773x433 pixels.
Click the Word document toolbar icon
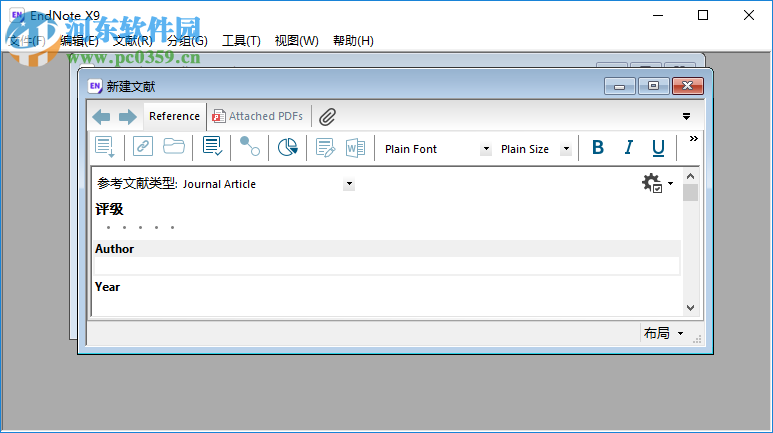point(355,147)
